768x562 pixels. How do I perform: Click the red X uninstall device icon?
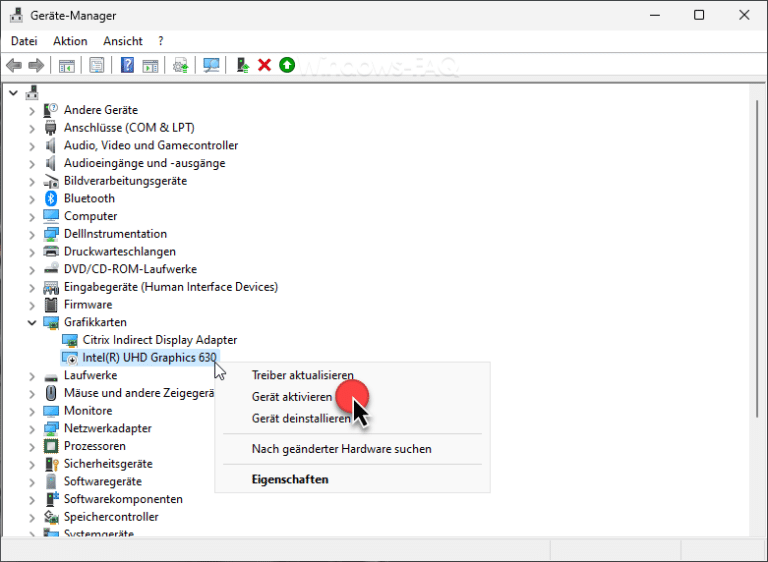(264, 65)
